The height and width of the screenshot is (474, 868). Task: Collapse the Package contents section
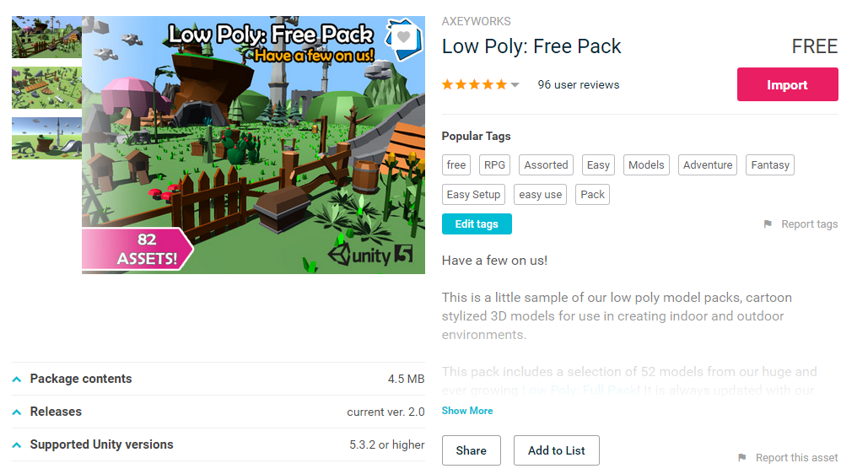17,380
